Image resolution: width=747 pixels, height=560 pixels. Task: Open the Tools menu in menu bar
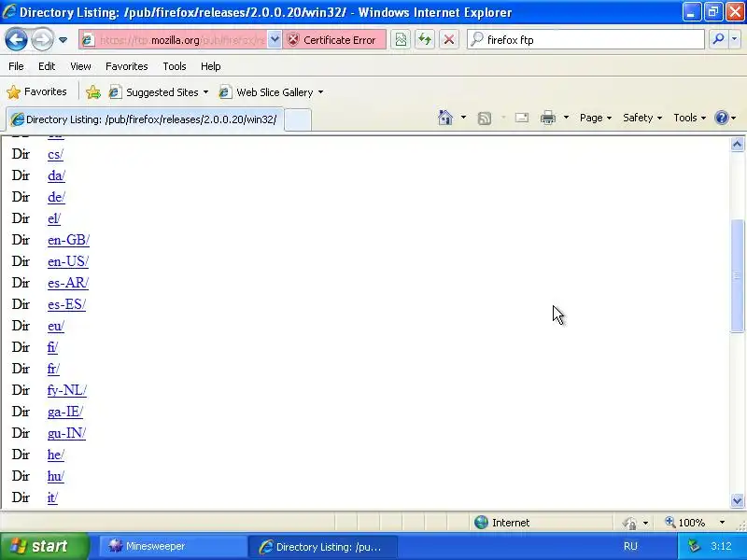(x=175, y=66)
